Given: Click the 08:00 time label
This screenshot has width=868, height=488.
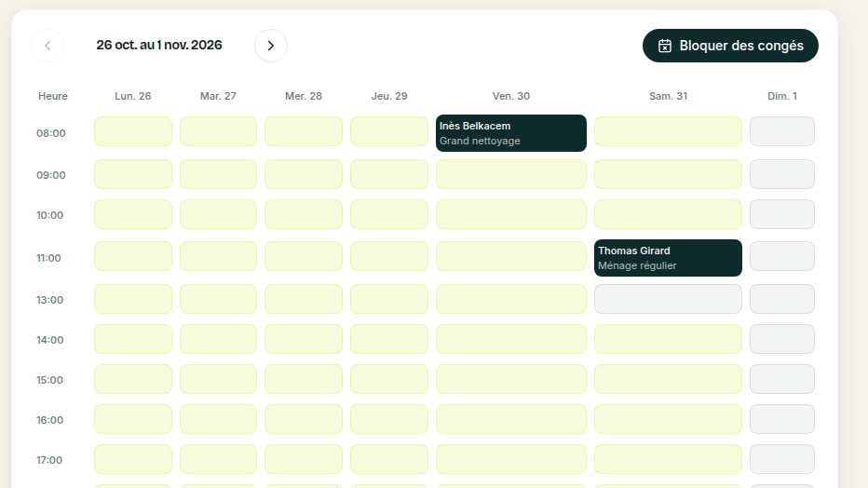Looking at the screenshot, I should pos(51,133).
